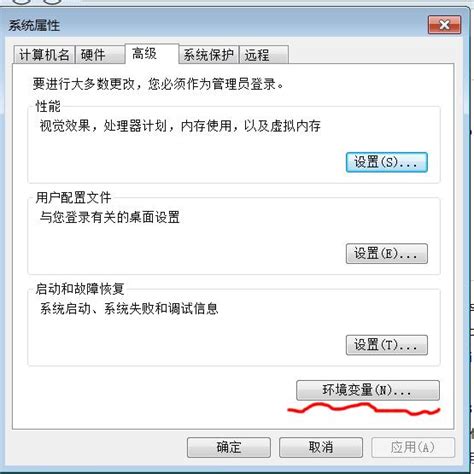474x474 pixels.
Task: Click the 系统属性 title bar
Action: point(217,25)
